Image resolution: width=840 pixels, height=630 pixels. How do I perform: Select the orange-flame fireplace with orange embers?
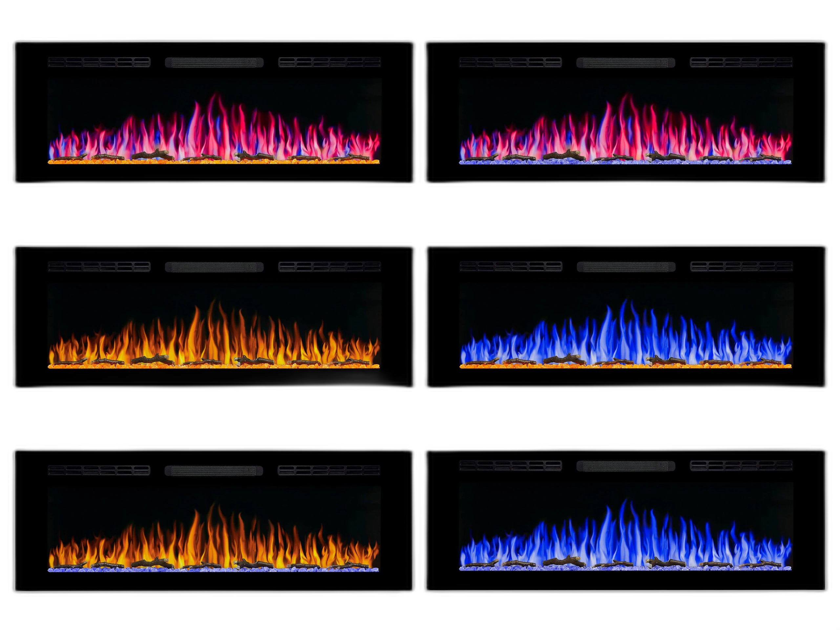(214, 317)
